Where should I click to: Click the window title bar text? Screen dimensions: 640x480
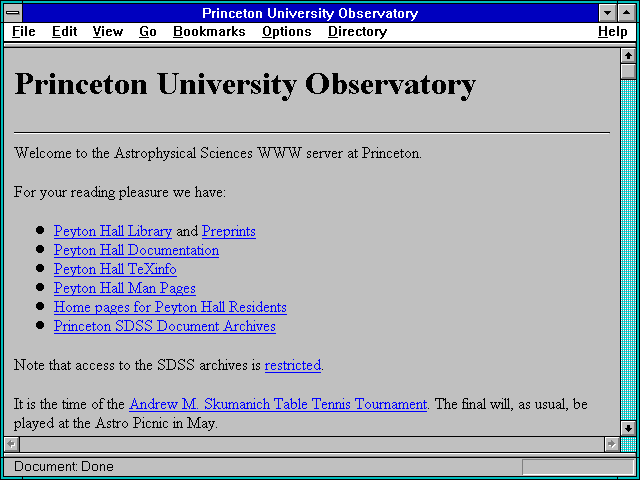[x=310, y=13]
